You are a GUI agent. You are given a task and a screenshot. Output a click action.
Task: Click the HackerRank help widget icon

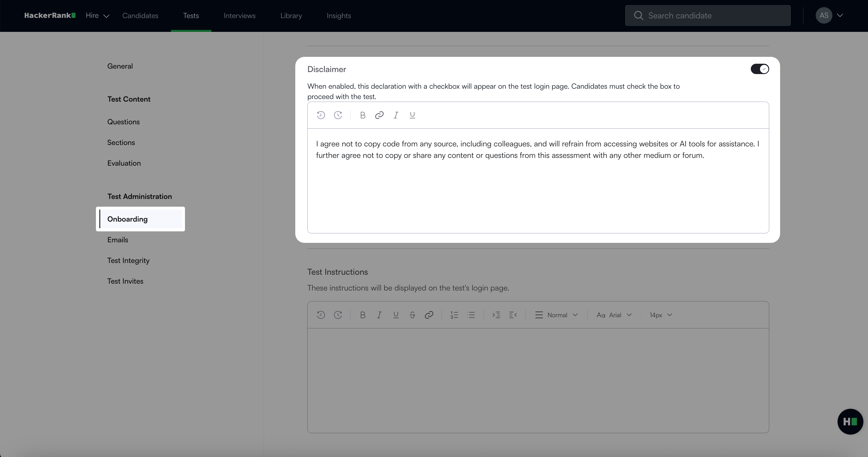pyautogui.click(x=850, y=421)
